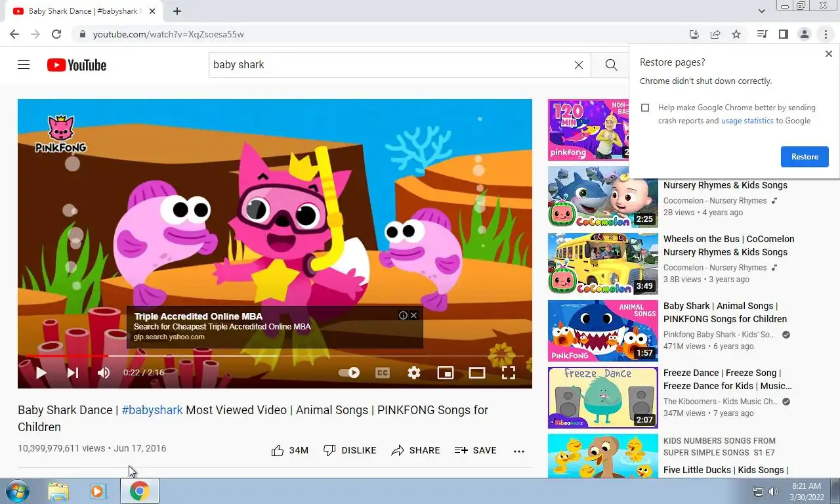
Task: Click the Restore button
Action: coord(805,157)
